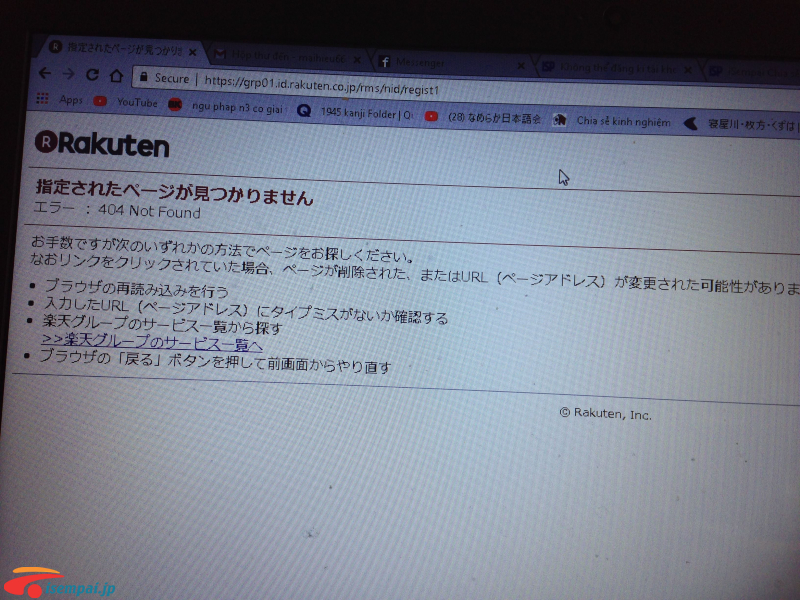This screenshot has height=600, width=800.
Task: Reload the Rakuten error page
Action: click(92, 75)
